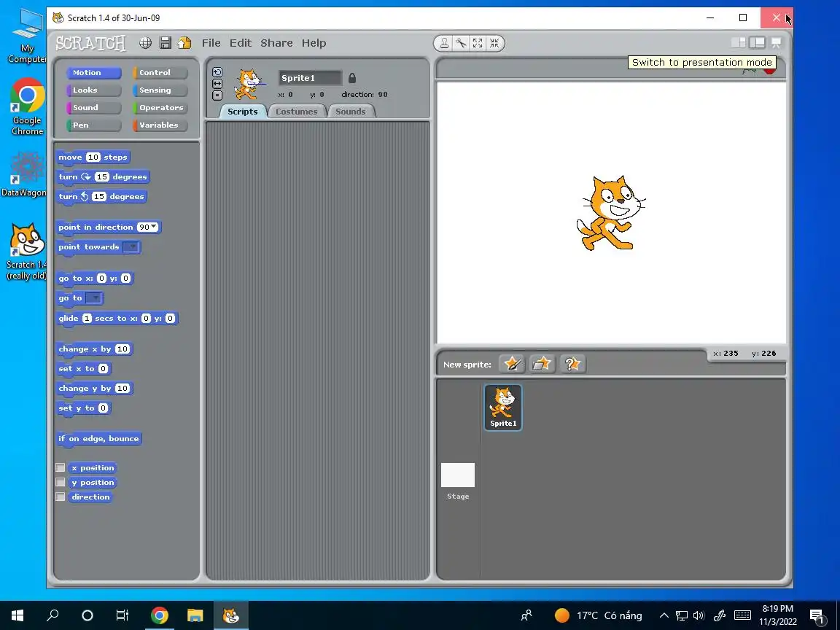Viewport: 840px width, 630px height.
Task: Choose new sprite from file
Action: tap(542, 364)
